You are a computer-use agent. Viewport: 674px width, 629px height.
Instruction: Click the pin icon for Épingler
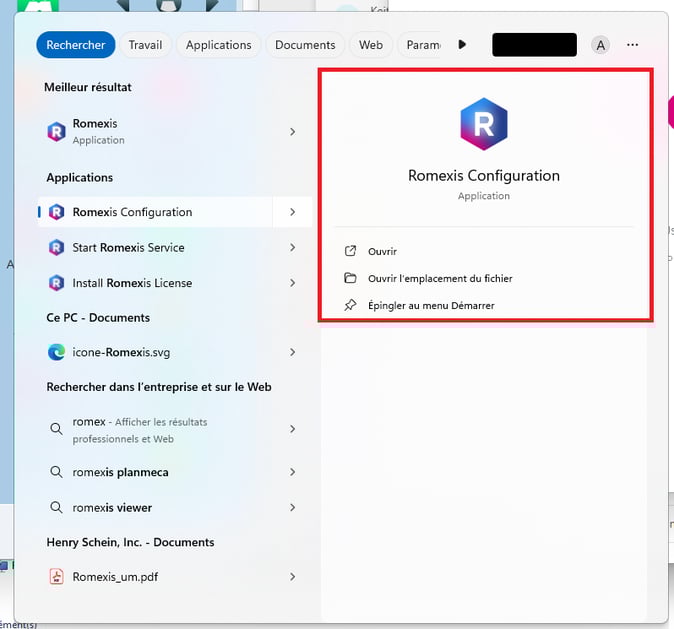[350, 305]
